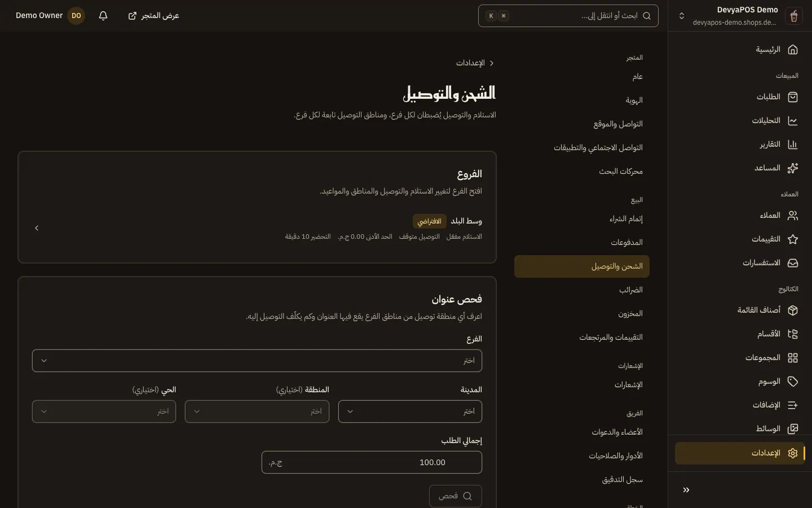The width and height of the screenshot is (812, 508).
Task: Click the search or navigate field
Action: coord(568,16)
